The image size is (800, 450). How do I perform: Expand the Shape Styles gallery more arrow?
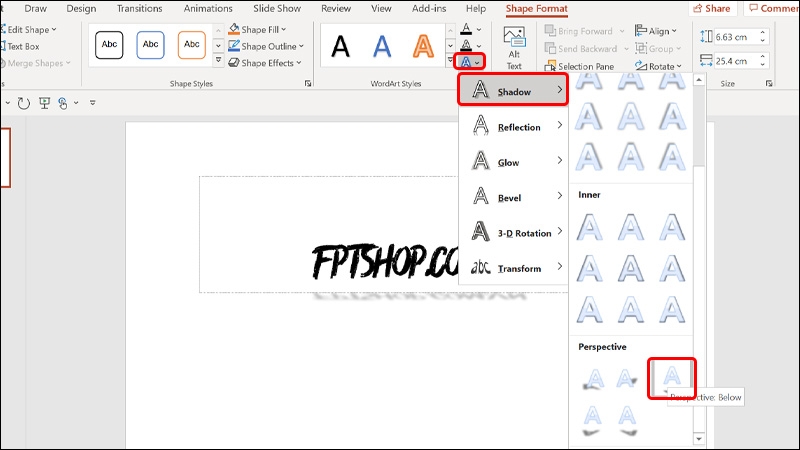218,61
